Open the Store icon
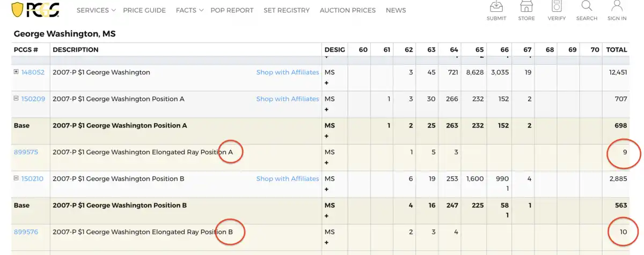The width and height of the screenshot is (644, 255). [x=526, y=7]
